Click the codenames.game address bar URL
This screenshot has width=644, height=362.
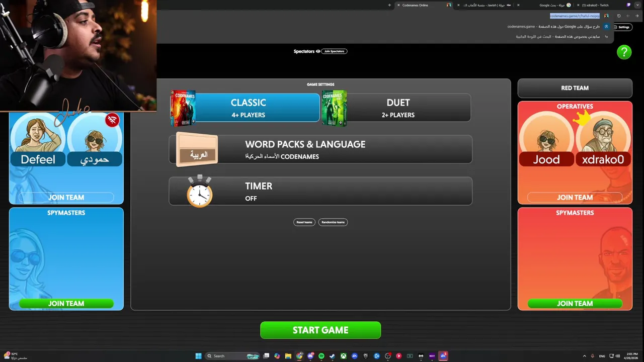575,16
